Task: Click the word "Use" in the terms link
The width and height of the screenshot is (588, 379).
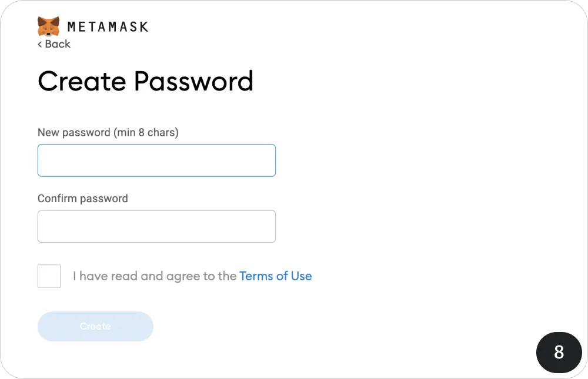Action: coord(301,276)
